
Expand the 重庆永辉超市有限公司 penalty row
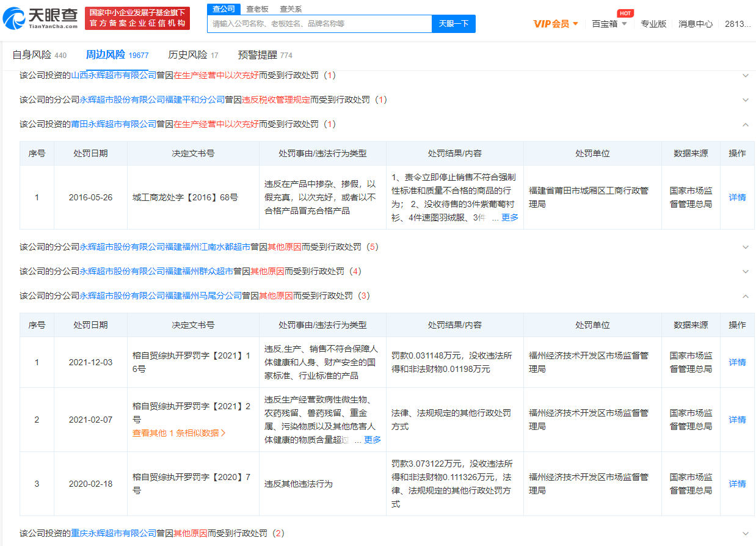(x=745, y=534)
